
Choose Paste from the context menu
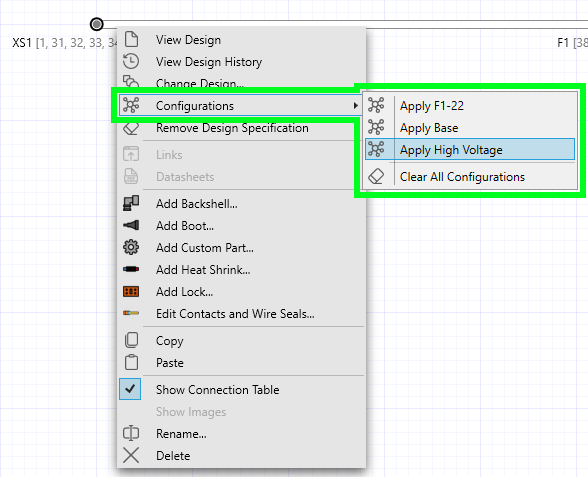241,362
